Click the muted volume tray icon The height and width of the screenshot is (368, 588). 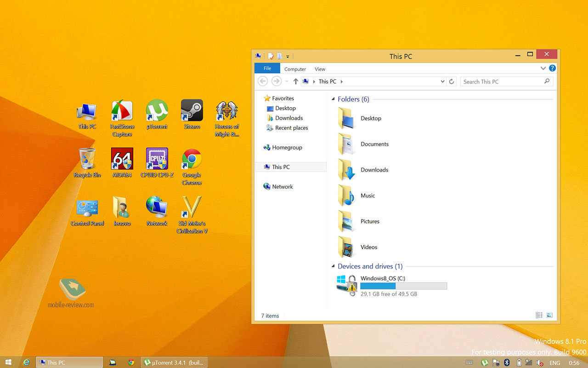540,362
